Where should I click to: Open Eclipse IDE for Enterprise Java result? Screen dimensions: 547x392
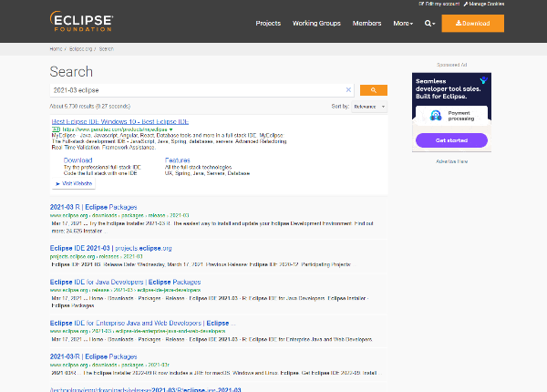143,323
